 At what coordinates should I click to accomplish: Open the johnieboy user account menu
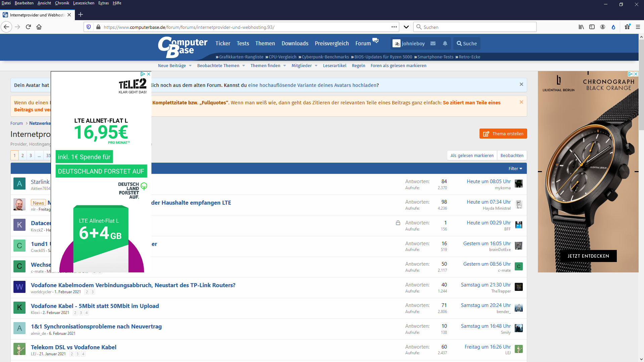(409, 43)
